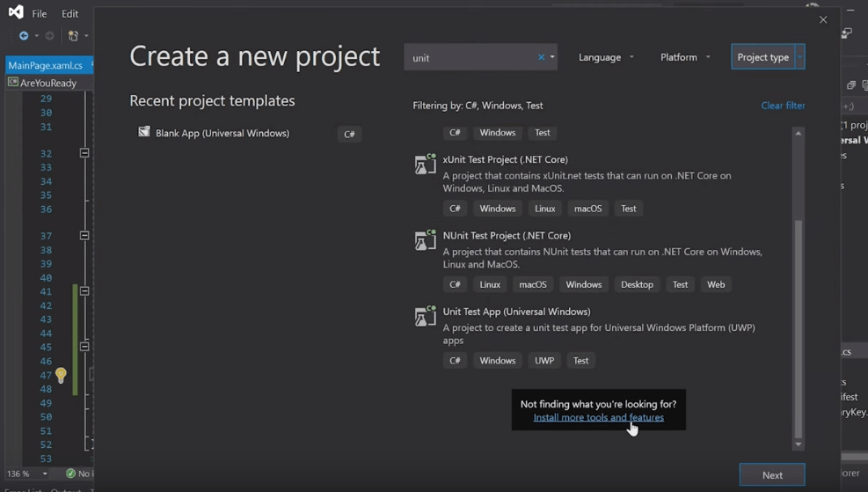Click the Desktop tag on NUnit Test Project
868x492 pixels.
pos(637,284)
